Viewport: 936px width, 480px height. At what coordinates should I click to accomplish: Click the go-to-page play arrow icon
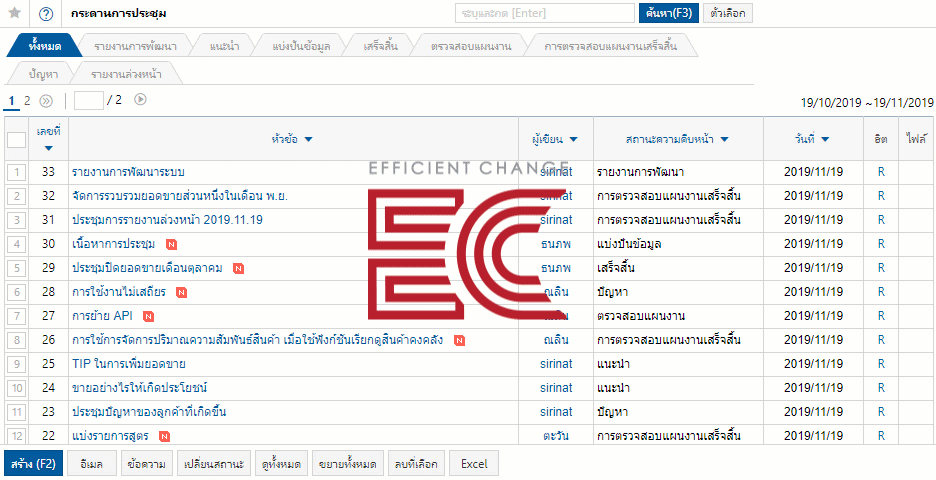pyautogui.click(x=140, y=100)
